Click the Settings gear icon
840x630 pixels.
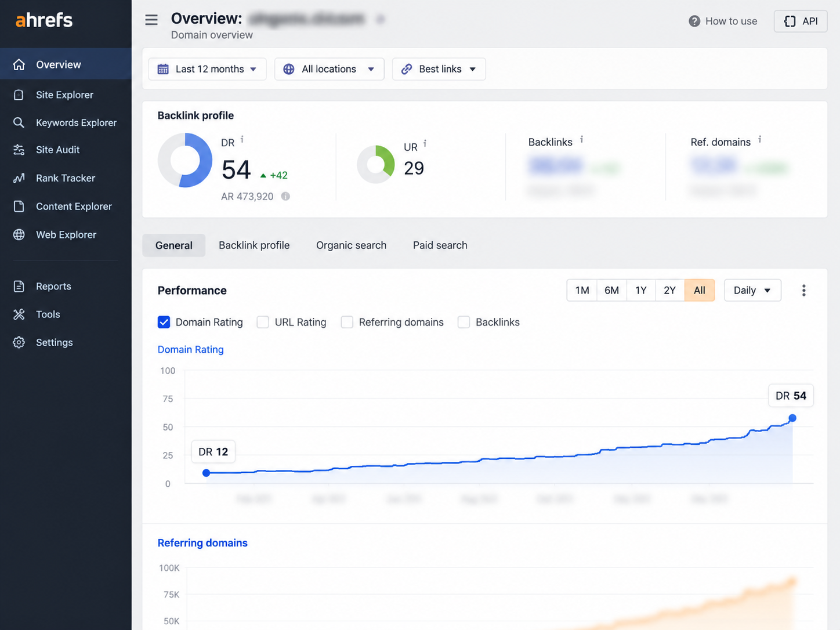(19, 342)
